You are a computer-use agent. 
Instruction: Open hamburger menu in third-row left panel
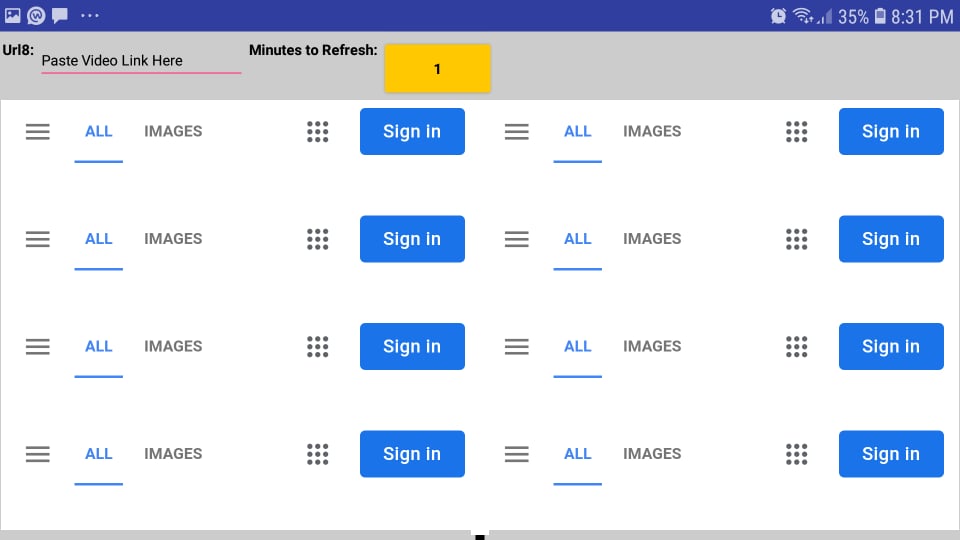click(37, 347)
